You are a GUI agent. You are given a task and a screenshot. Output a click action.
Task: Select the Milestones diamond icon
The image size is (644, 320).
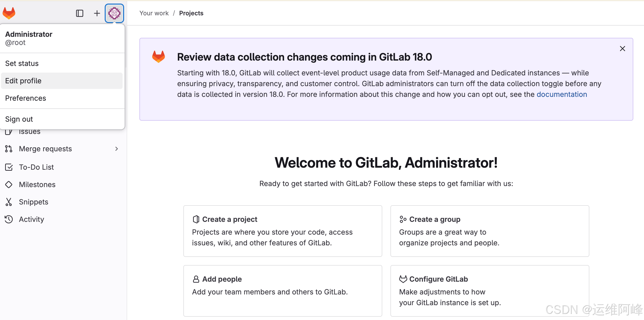point(9,184)
